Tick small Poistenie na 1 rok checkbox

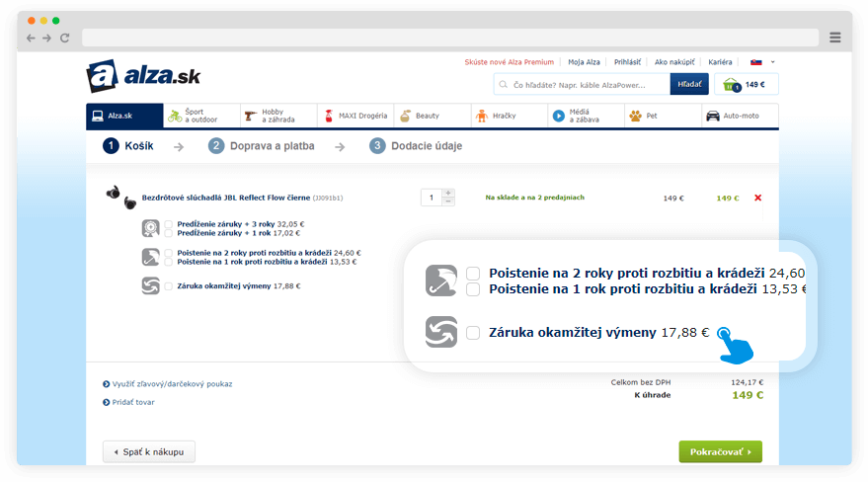(168, 262)
